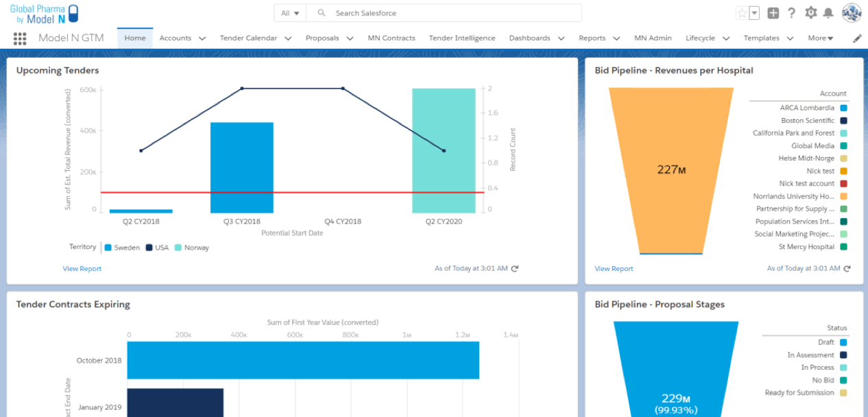Click the Nick test account legend swatch
868x417 pixels.
tap(843, 184)
